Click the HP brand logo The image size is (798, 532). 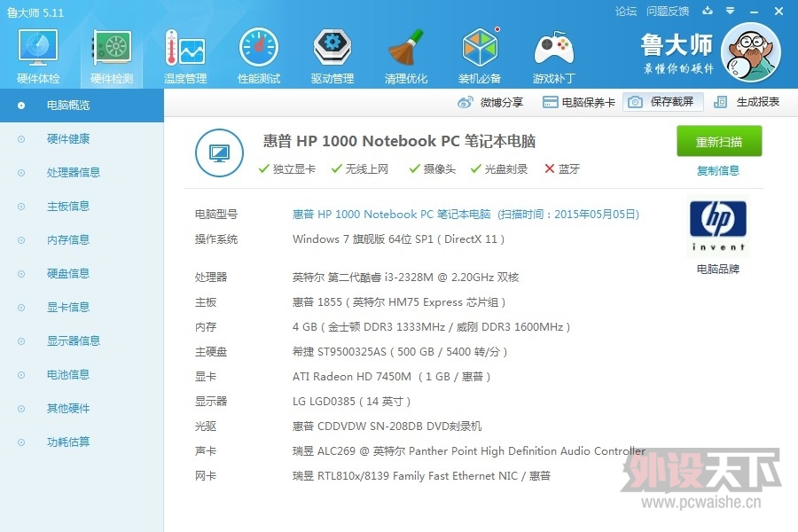717,226
